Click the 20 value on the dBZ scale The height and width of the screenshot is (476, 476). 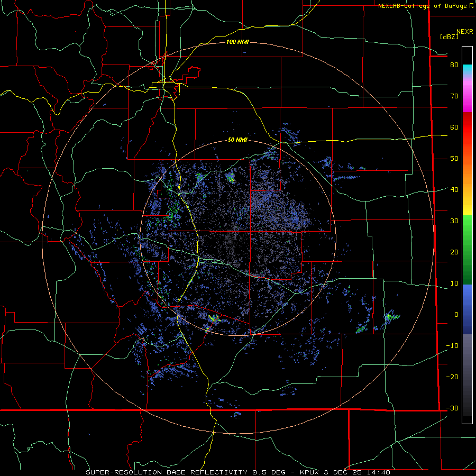454,252
